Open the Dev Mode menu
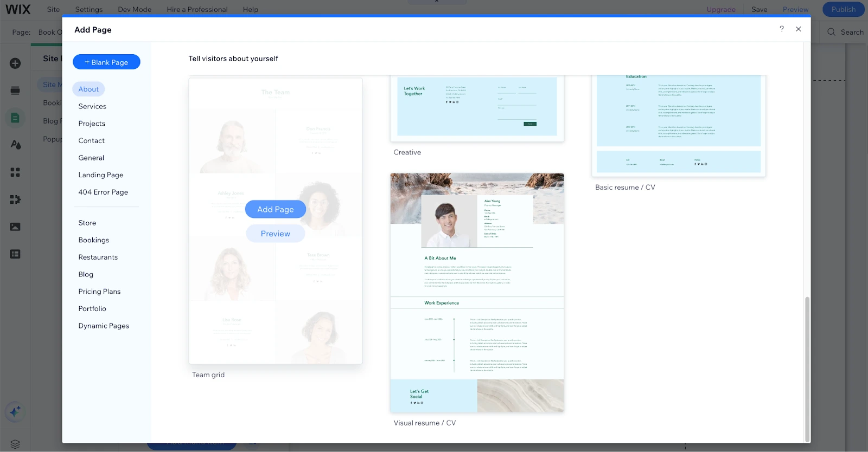The height and width of the screenshot is (452, 868). pos(135,9)
